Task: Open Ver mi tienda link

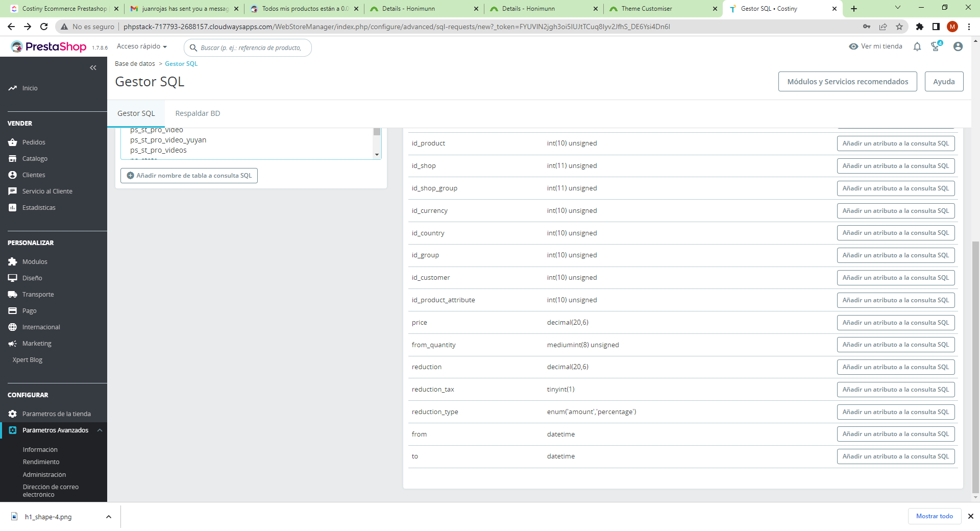Action: [x=876, y=46]
